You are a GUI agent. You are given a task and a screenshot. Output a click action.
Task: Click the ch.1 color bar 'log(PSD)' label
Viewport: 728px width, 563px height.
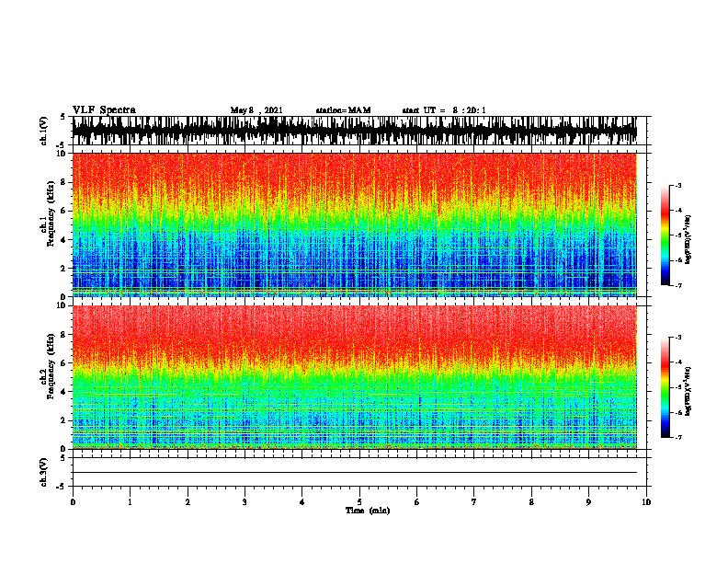tap(688, 238)
